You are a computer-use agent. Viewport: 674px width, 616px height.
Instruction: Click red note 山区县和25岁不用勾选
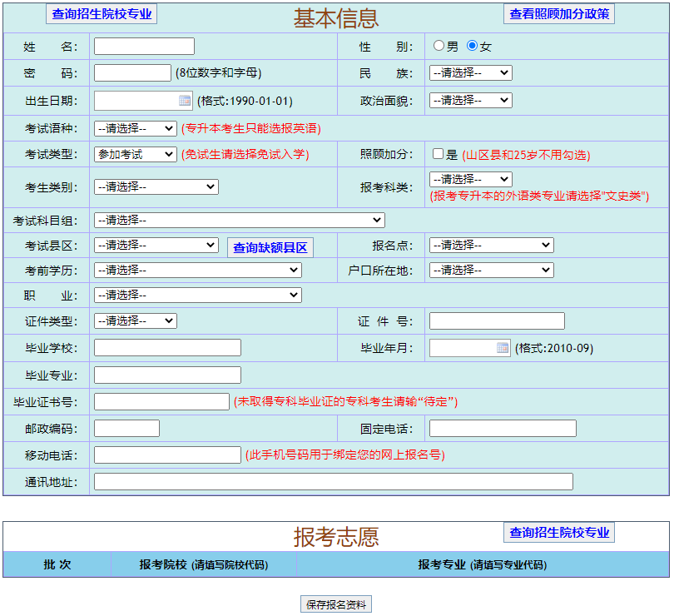click(x=526, y=155)
